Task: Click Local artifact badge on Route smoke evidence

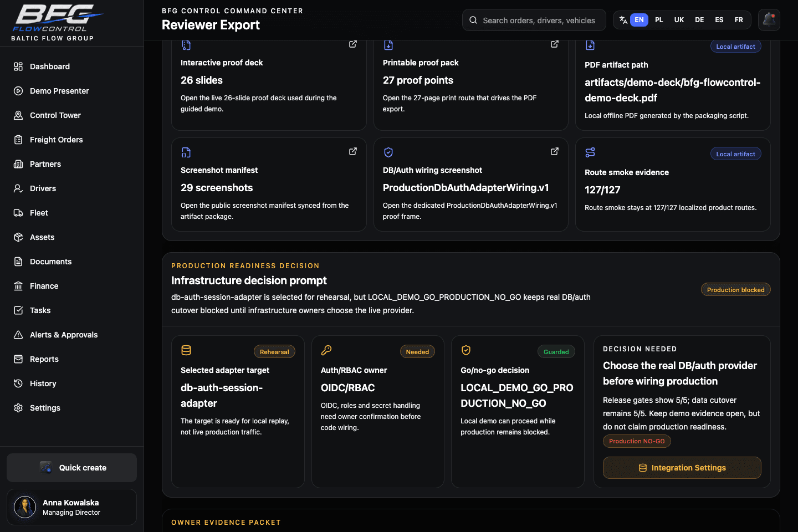Action: pos(735,154)
